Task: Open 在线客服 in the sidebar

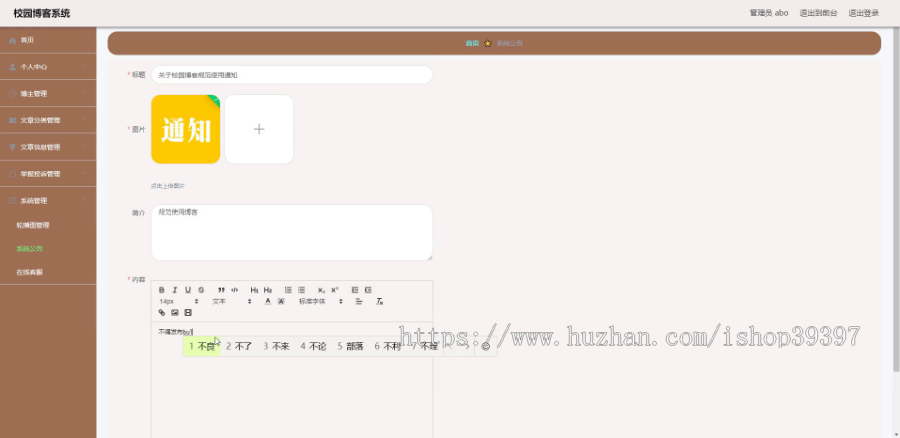Action: click(29, 272)
